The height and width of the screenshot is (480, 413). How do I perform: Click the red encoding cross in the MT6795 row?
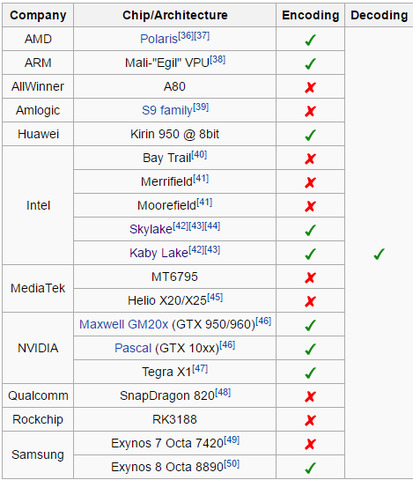(x=310, y=277)
